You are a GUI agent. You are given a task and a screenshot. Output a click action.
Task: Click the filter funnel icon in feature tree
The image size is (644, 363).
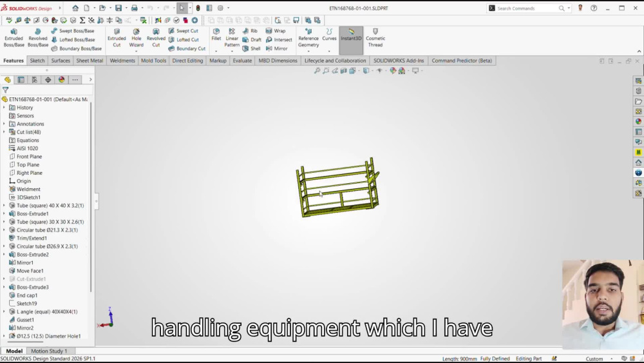[5, 90]
